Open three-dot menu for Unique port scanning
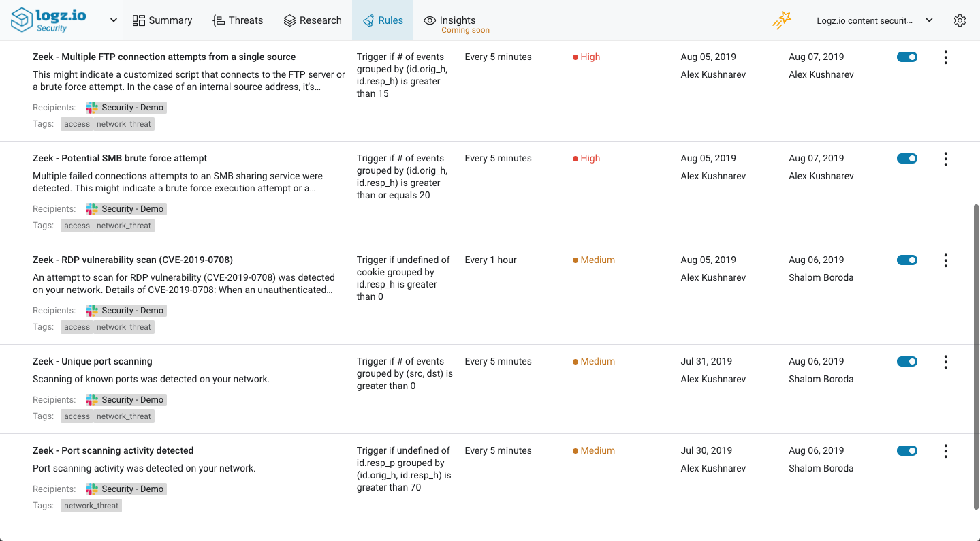The width and height of the screenshot is (980, 541). coord(945,362)
